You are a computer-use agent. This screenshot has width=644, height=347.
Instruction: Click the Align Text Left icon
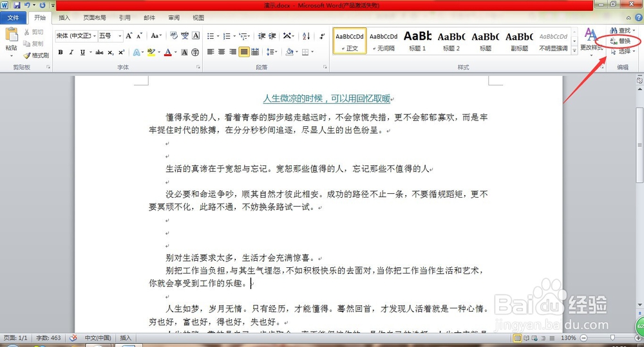coord(211,52)
